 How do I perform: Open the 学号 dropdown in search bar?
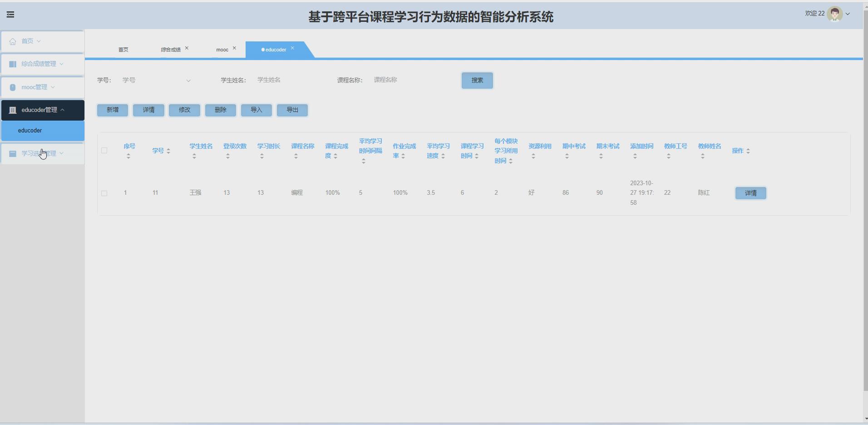188,80
